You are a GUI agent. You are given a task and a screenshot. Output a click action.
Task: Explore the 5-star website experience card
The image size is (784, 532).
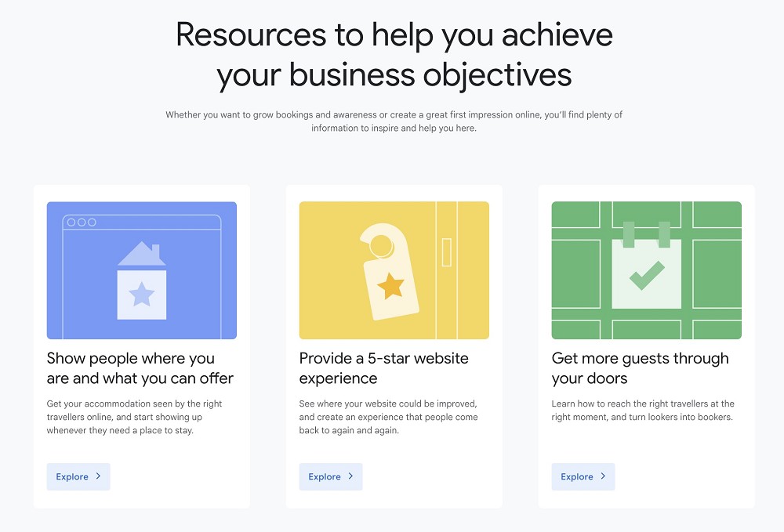point(331,476)
